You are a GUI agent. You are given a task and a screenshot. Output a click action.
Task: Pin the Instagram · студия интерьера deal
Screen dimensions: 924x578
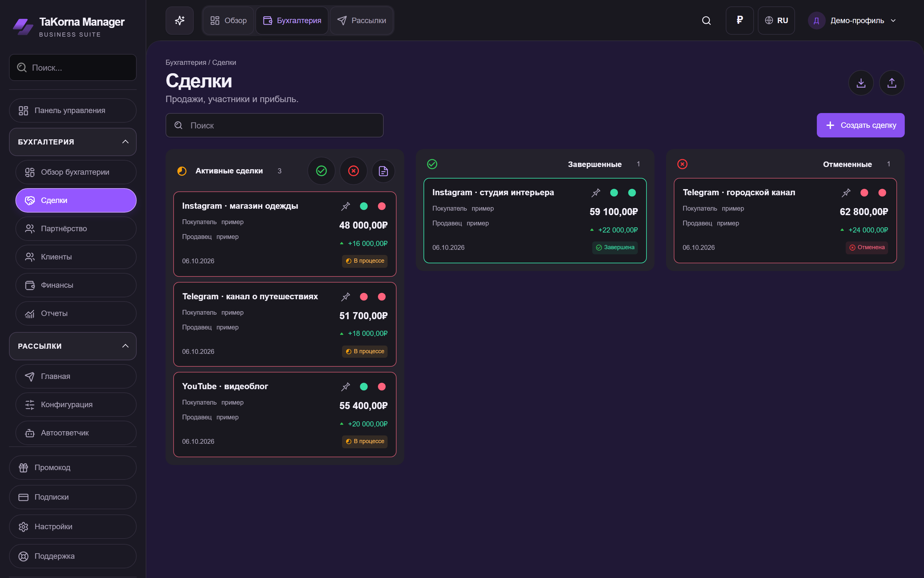(x=596, y=193)
